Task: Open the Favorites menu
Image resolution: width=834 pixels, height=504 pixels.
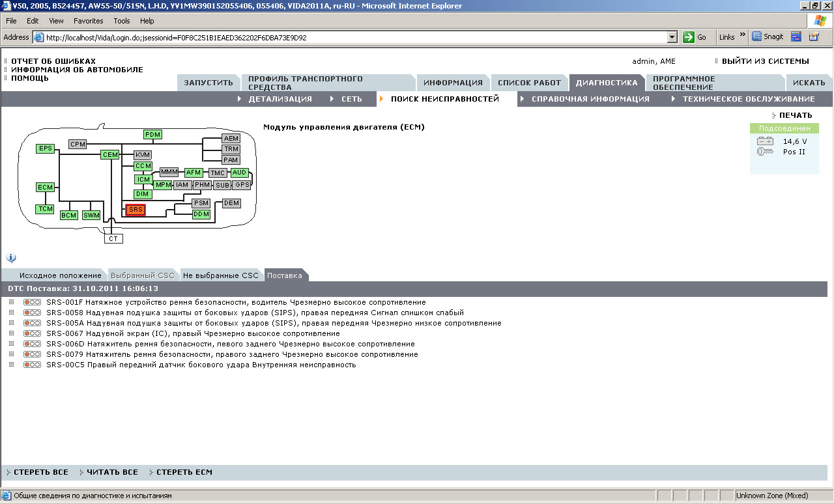Action: pos(88,21)
